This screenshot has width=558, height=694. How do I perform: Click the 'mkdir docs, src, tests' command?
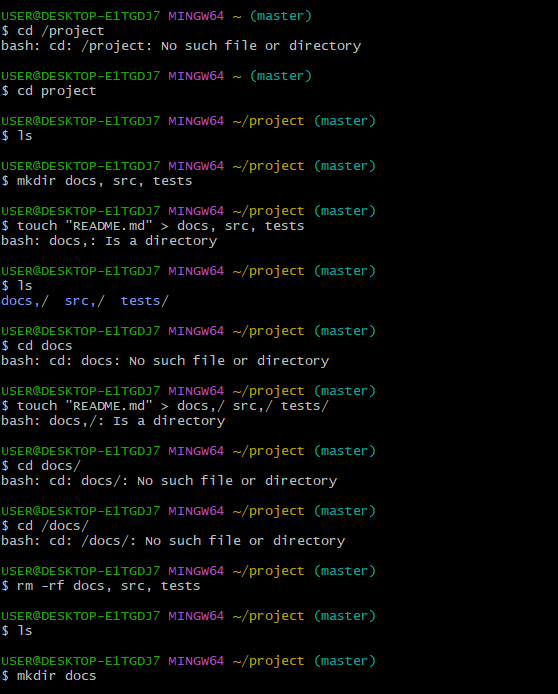(x=97, y=181)
